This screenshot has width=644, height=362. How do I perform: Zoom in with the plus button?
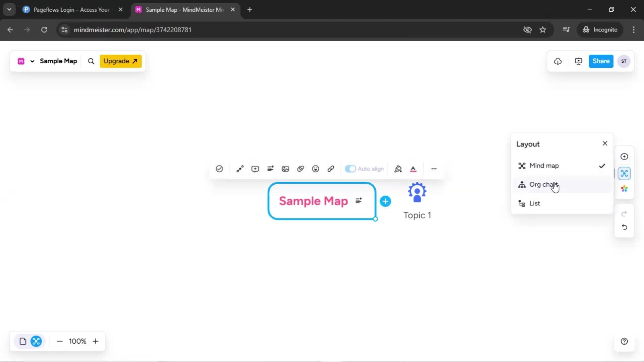pyautogui.click(x=96, y=341)
